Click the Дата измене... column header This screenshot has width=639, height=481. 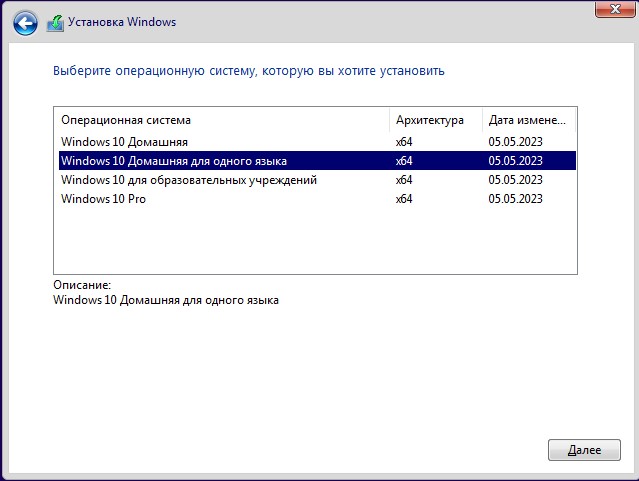tap(527, 120)
